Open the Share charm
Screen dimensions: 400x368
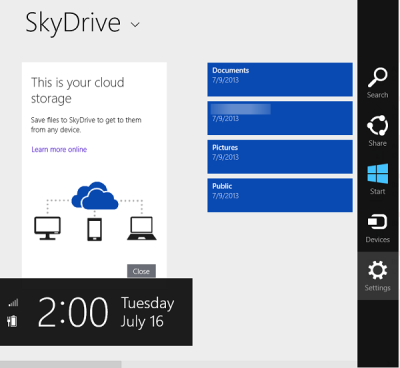(x=378, y=131)
